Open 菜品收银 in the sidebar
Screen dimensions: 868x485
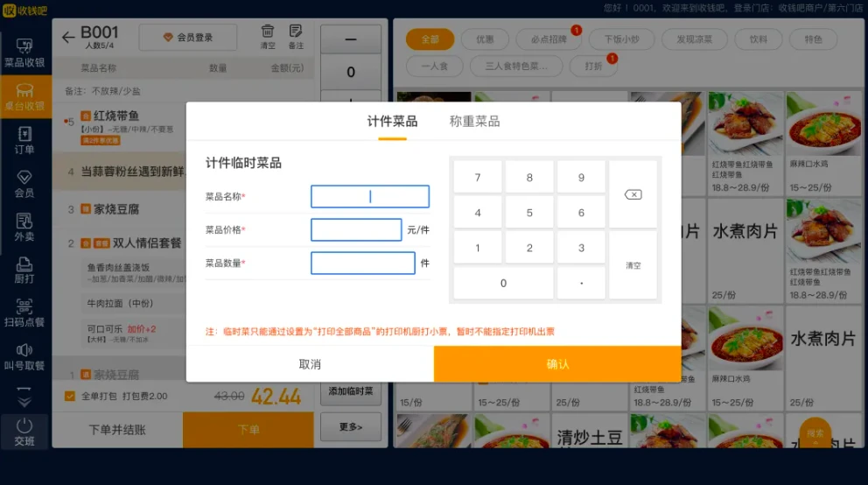coord(24,53)
